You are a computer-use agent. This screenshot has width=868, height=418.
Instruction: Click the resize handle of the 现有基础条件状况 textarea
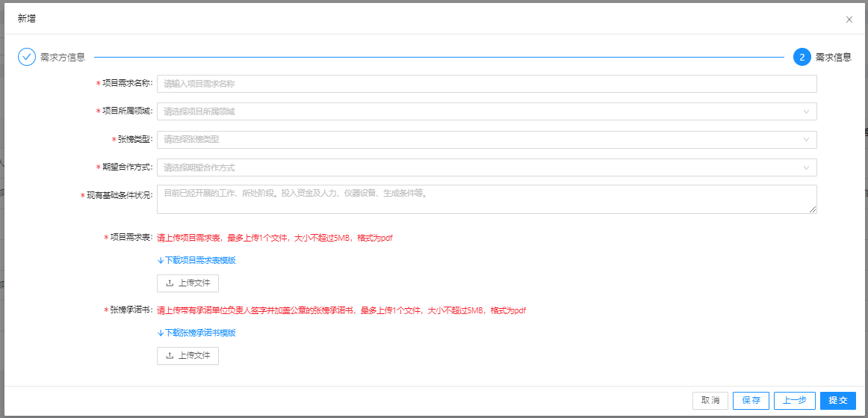(x=813, y=209)
